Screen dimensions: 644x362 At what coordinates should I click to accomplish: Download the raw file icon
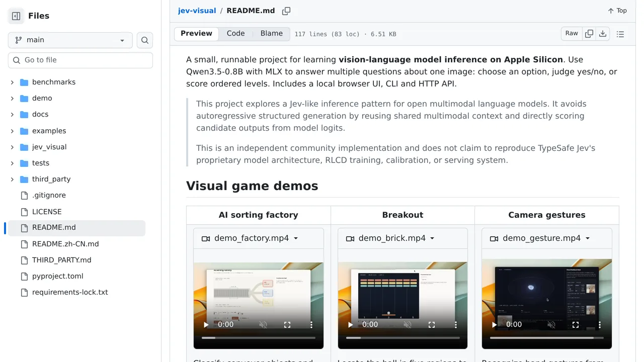[x=603, y=34]
